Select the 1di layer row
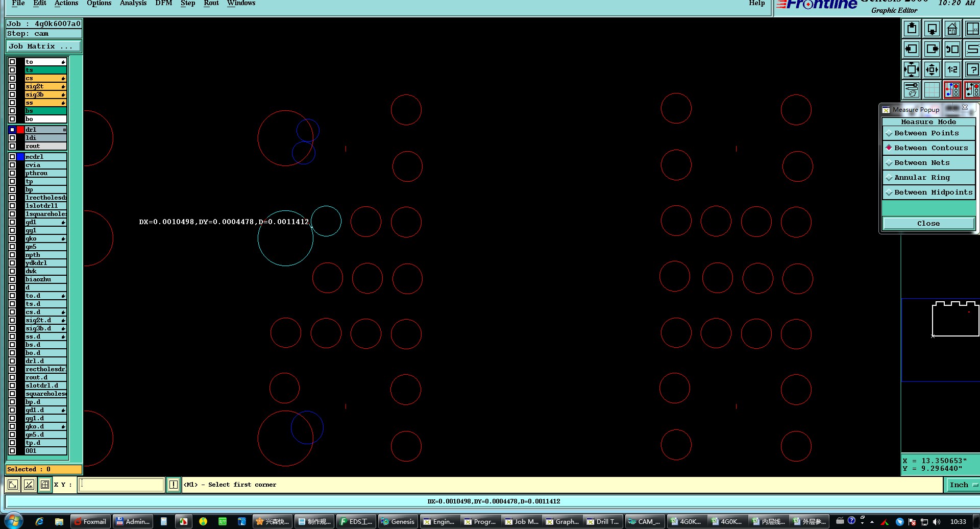Image resolution: width=980 pixels, height=529 pixels. (45, 138)
